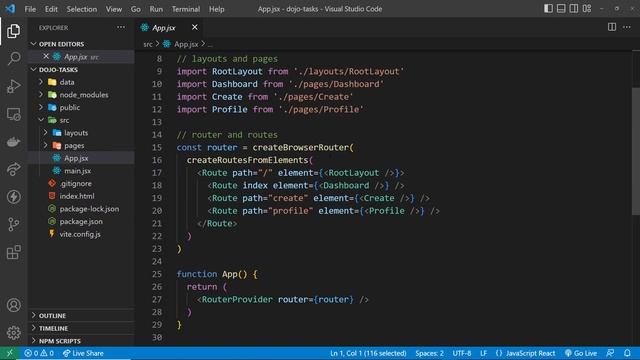Click the remote window status icon
Viewport: 640px width, 360px height.
pyautogui.click(x=9, y=353)
